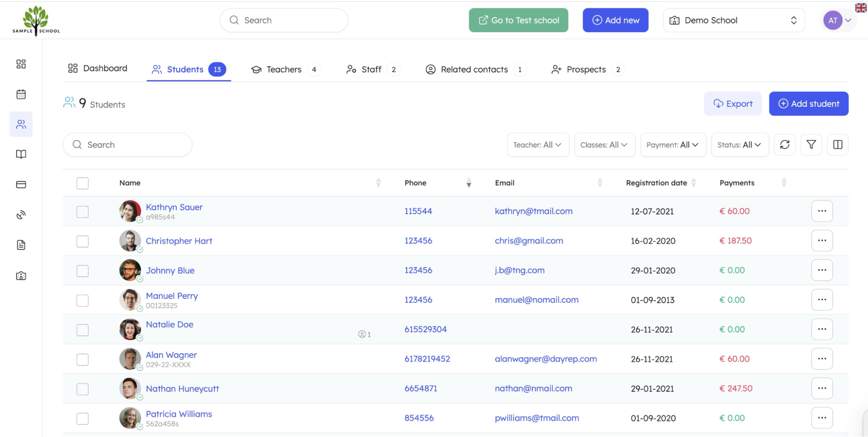Viewport: 868px width, 437px height.
Task: Click the refresh table icon
Action: coord(784,145)
